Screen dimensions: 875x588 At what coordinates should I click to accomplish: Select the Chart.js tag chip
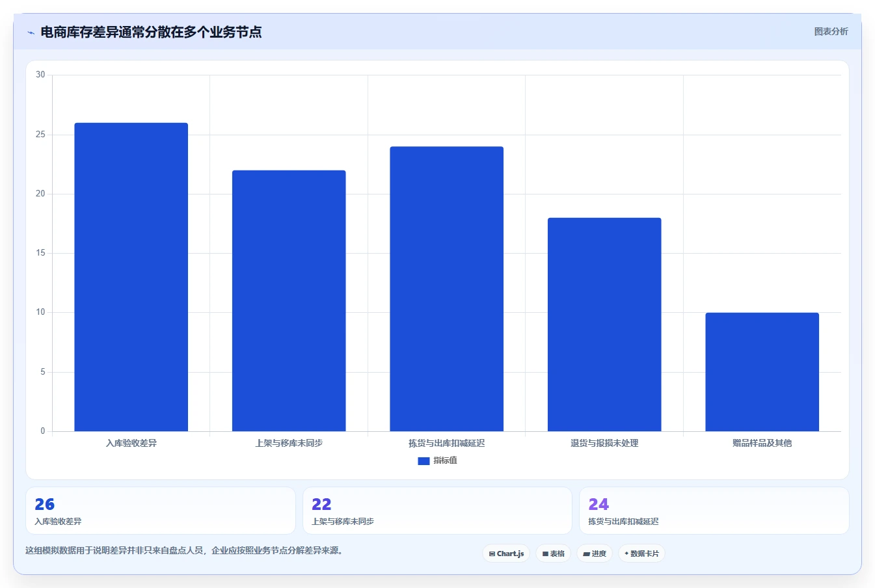tap(506, 554)
